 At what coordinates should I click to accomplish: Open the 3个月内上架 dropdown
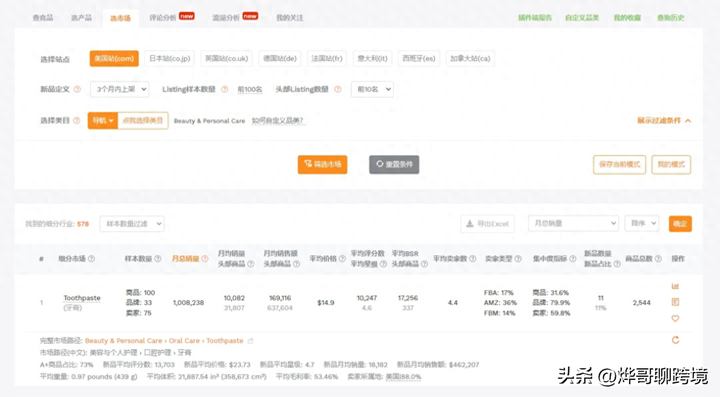[x=120, y=89]
